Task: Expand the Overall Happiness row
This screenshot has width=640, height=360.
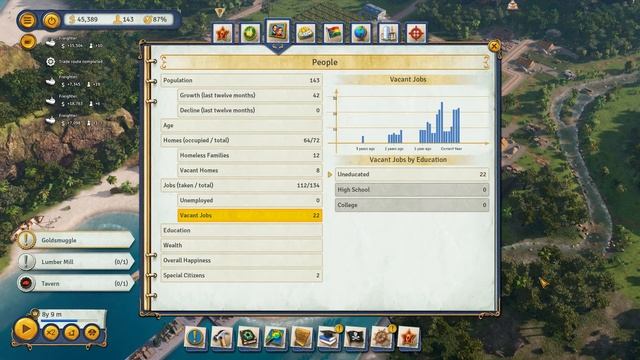Action: (x=241, y=260)
